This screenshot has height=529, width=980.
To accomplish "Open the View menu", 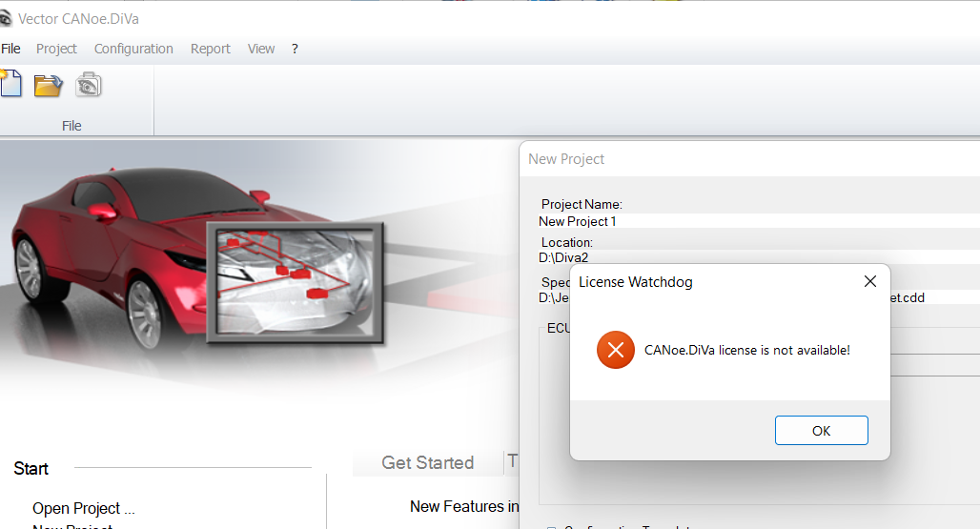I will [261, 49].
